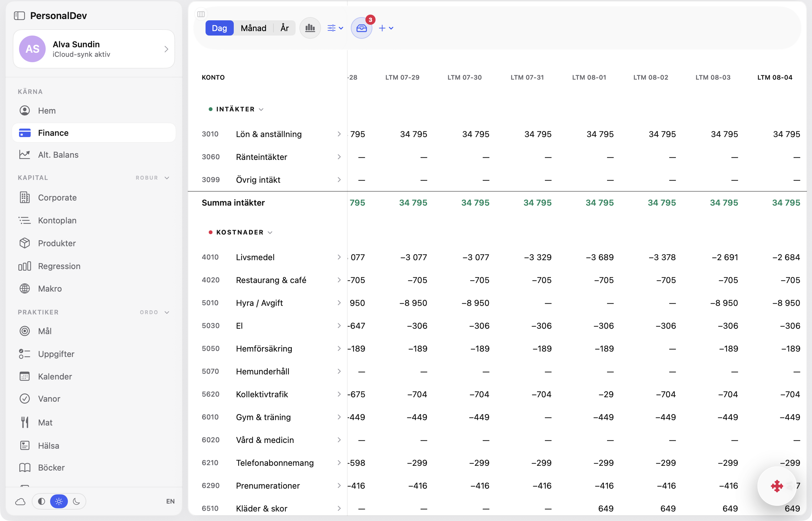Collapse the sidebar panel icon

[19, 16]
